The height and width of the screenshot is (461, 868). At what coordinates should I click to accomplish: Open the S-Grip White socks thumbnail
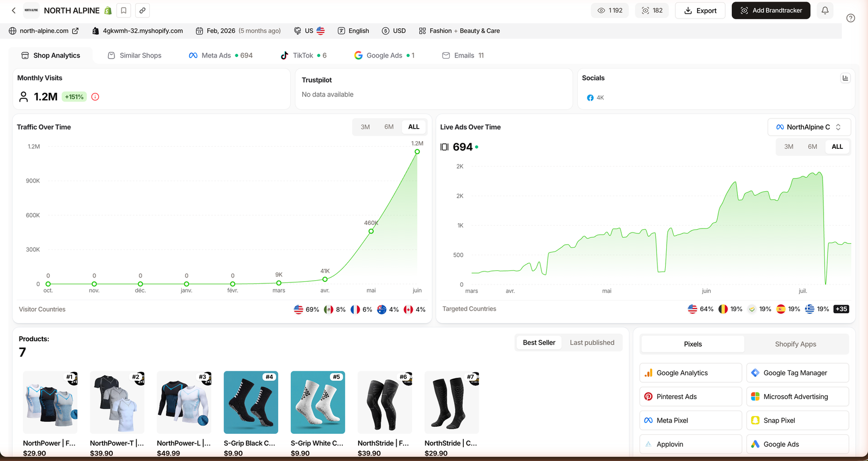[318, 402]
